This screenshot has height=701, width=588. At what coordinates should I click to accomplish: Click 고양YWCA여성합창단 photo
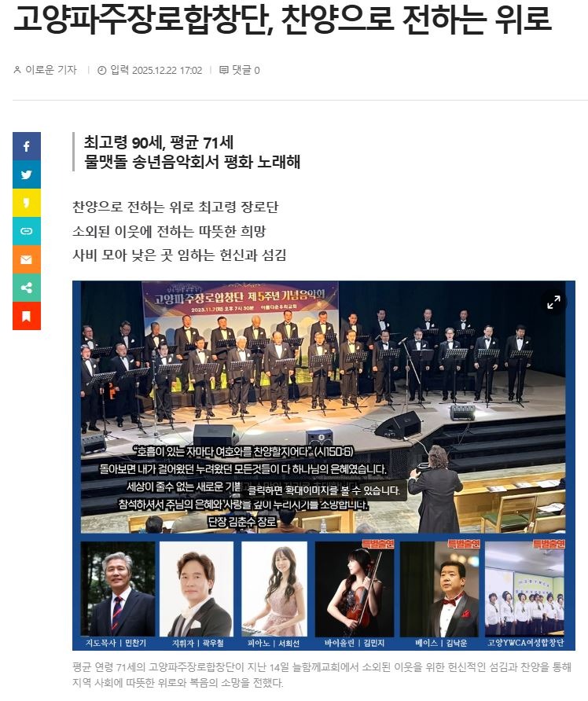pyautogui.click(x=524, y=589)
